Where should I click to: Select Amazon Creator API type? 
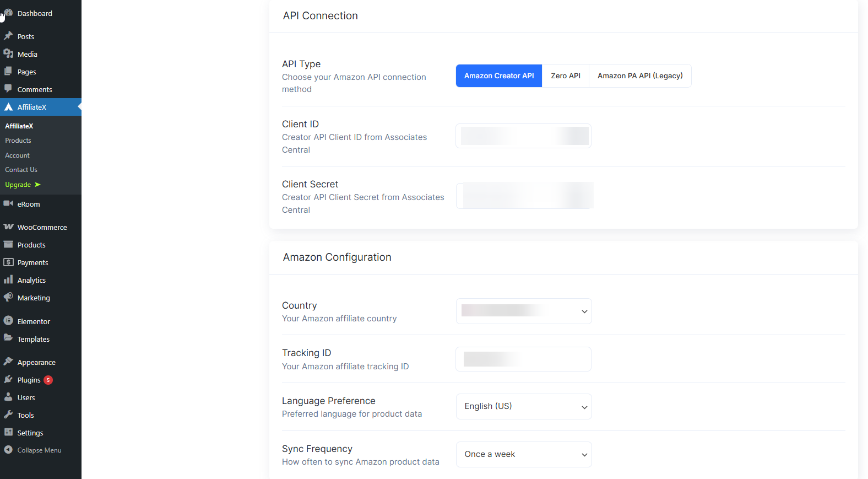pyautogui.click(x=498, y=76)
